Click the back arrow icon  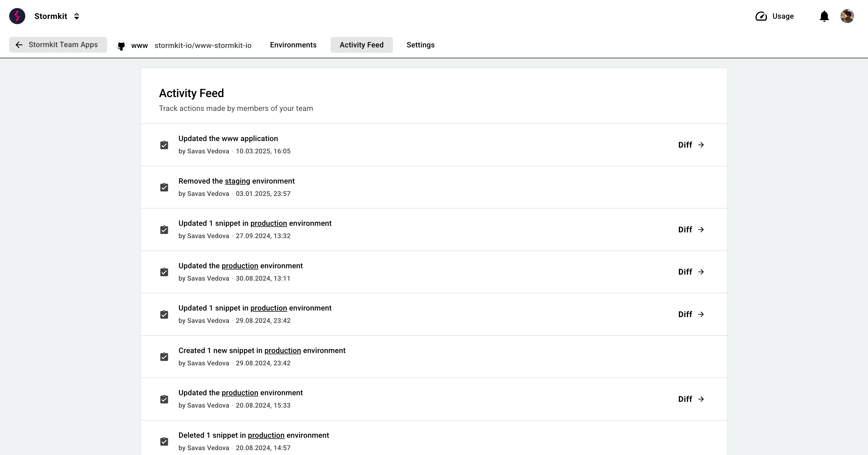(19, 45)
